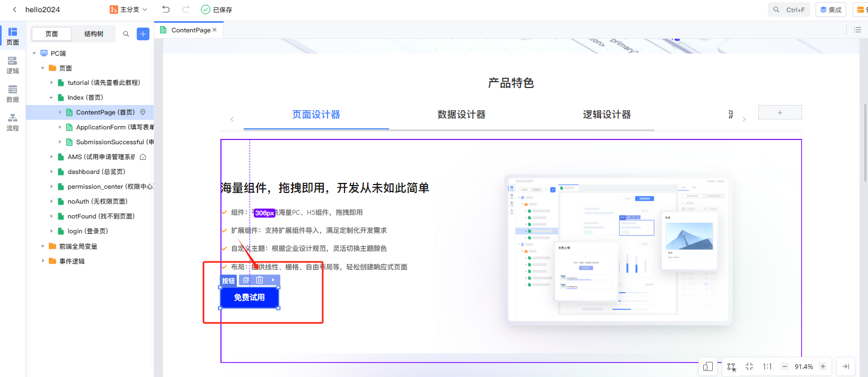Image resolution: width=868 pixels, height=377 pixels.
Task: Expand the tutorial page node
Action: (51, 83)
